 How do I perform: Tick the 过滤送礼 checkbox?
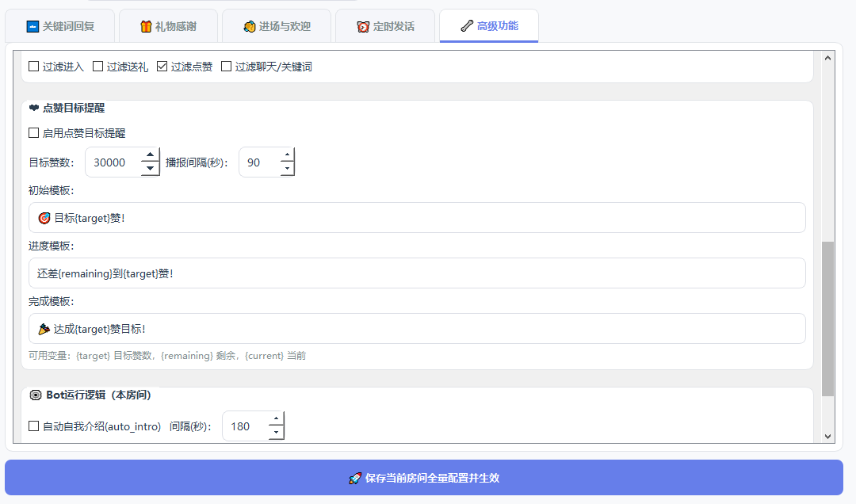tap(98, 67)
